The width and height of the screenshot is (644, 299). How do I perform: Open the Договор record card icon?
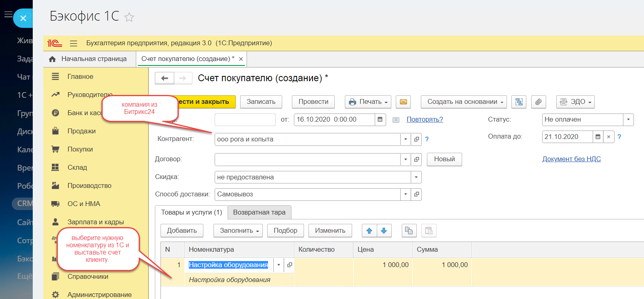point(416,160)
